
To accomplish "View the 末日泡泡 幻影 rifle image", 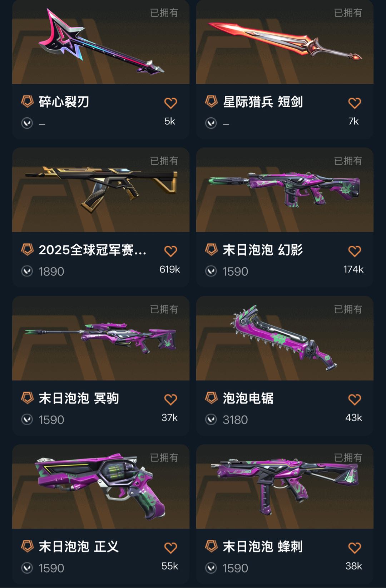I will (x=285, y=190).
